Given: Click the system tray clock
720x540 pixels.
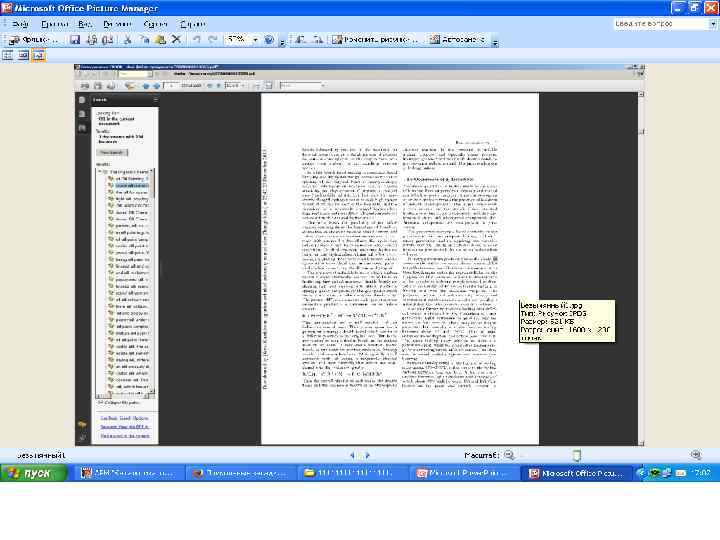Looking at the screenshot, I should click(x=703, y=473).
